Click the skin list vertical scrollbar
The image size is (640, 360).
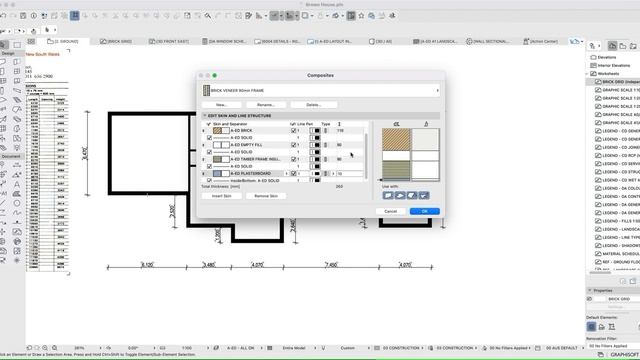[x=366, y=155]
